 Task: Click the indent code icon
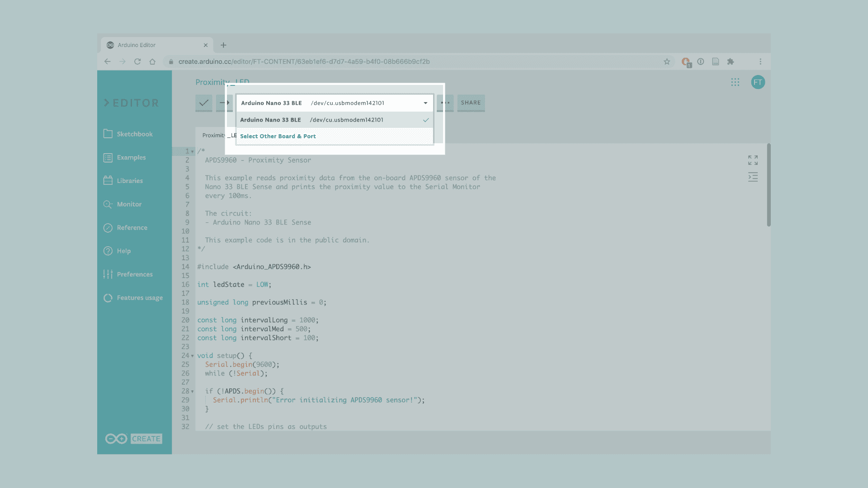[753, 177]
